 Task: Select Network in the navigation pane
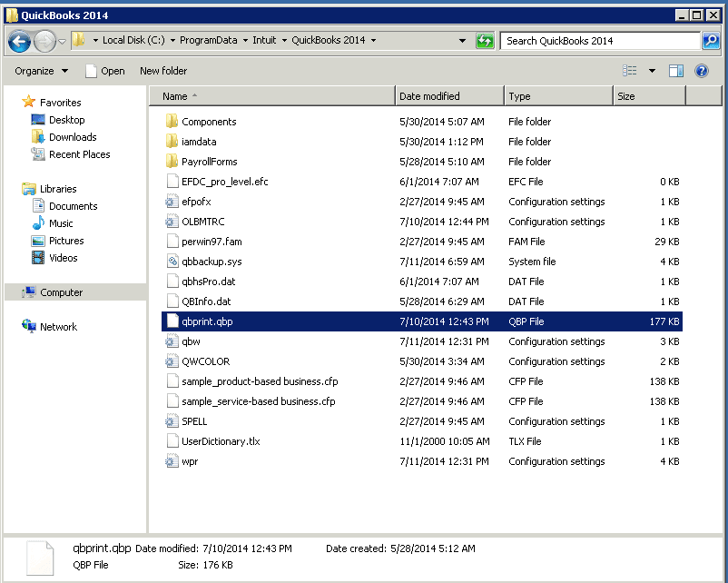pos(58,327)
